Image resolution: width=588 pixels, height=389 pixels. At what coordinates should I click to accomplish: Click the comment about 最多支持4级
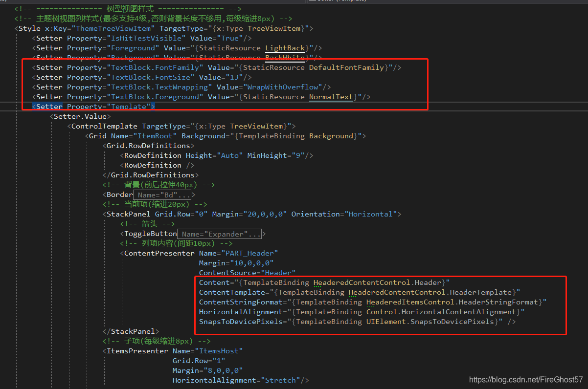click(x=154, y=19)
